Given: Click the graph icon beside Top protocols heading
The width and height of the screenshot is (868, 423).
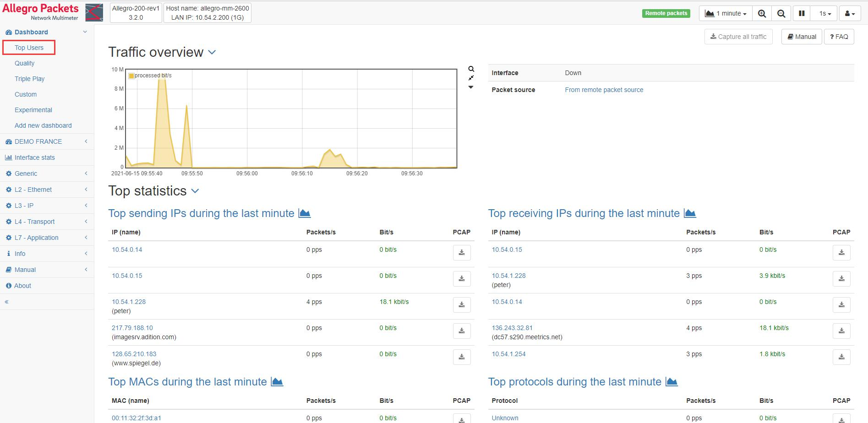Looking at the screenshot, I should tap(671, 382).
